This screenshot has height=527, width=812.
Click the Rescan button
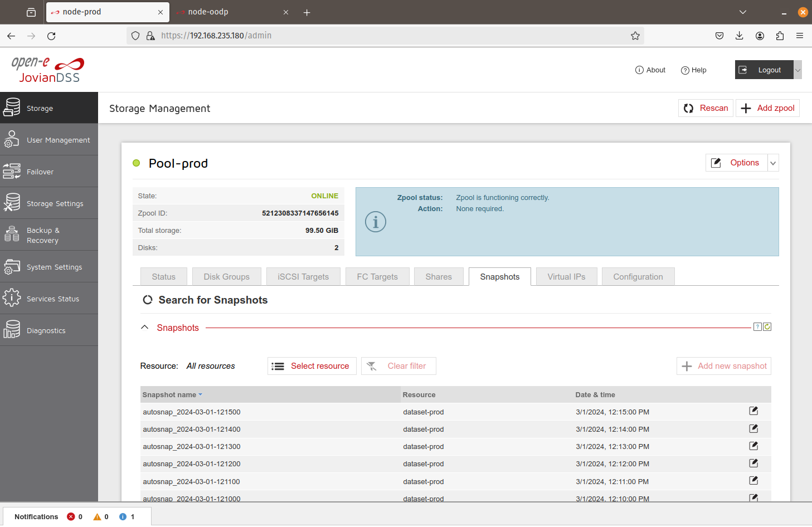pyautogui.click(x=706, y=108)
